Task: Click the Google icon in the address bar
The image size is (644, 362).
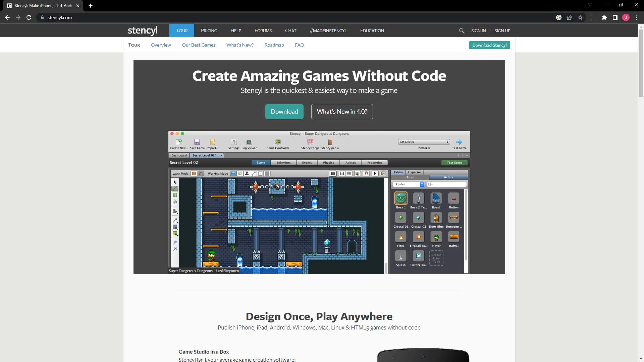Action: (x=559, y=17)
